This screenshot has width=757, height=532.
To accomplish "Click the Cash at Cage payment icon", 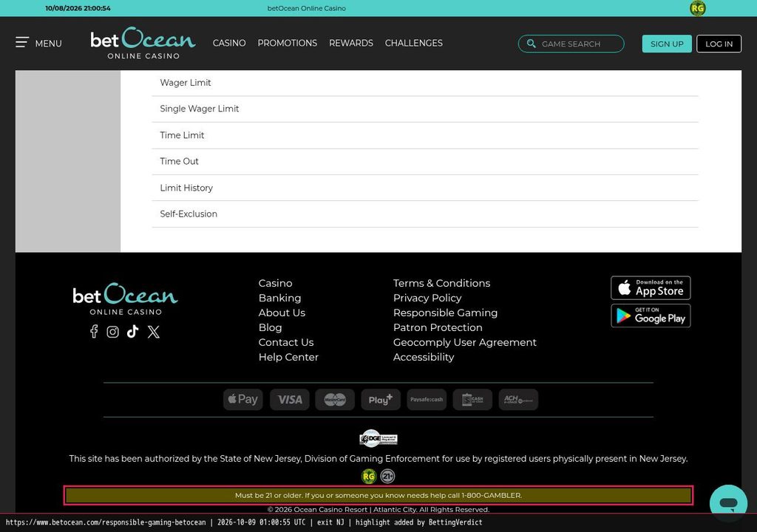I will pos(472,400).
